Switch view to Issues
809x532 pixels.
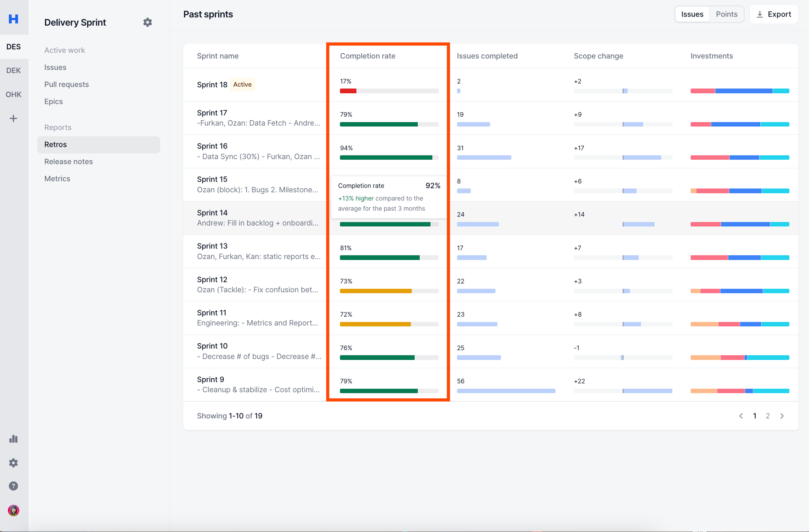[692, 14]
